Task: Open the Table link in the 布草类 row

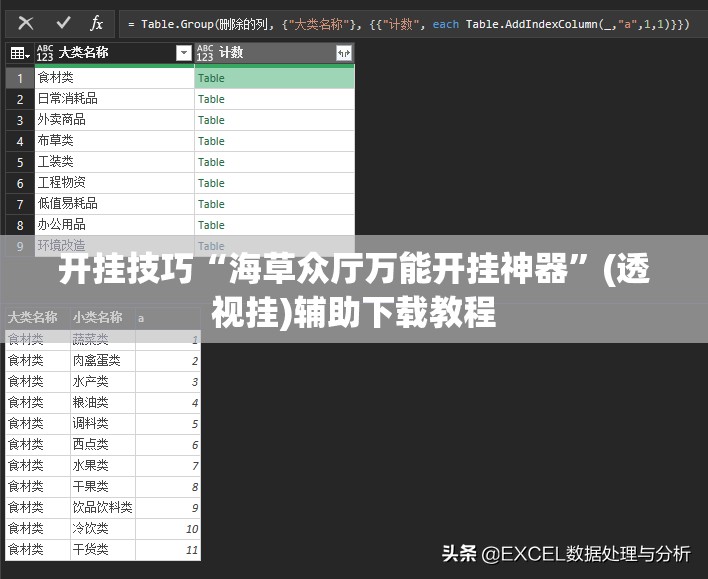Action: (211, 141)
